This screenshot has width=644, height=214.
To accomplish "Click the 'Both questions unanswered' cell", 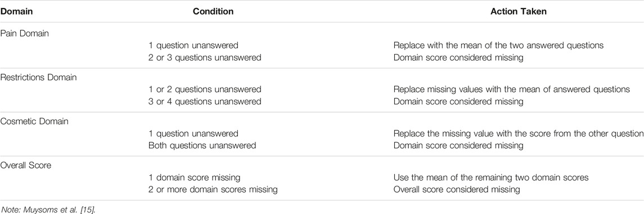I will point(202,145).
